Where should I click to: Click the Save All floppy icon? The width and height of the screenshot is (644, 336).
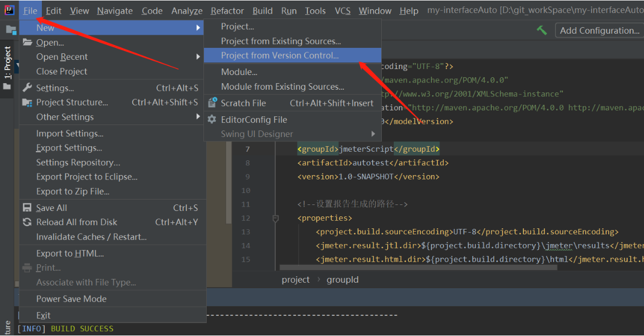coord(28,208)
